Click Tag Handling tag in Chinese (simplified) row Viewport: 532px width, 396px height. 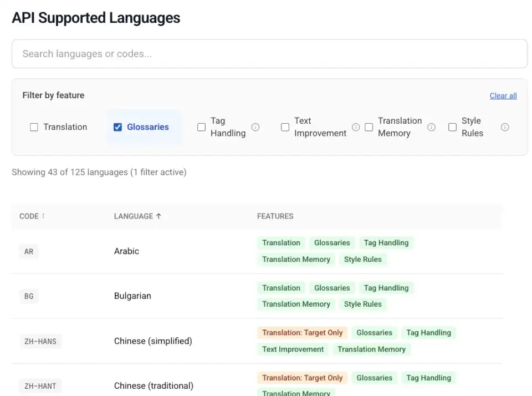coord(428,333)
